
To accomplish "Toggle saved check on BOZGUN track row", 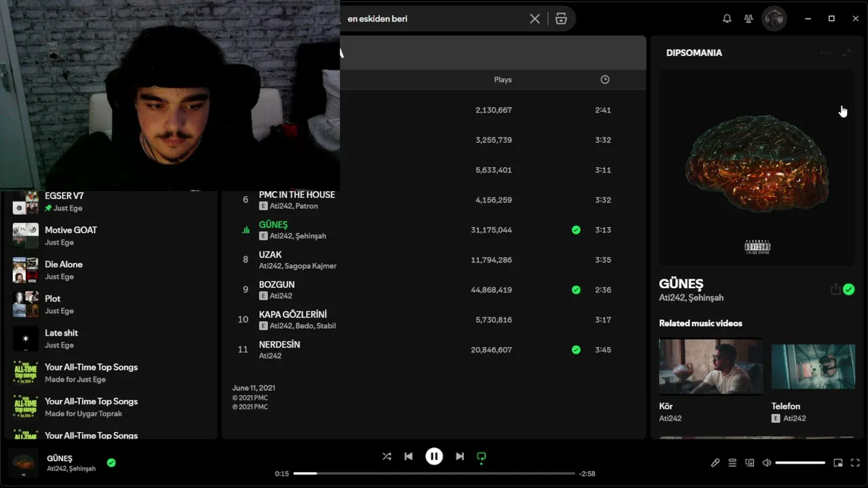I will pos(576,289).
